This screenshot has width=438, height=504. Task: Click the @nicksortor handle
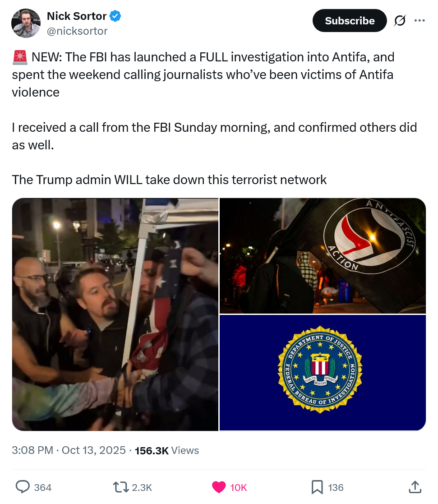(77, 31)
